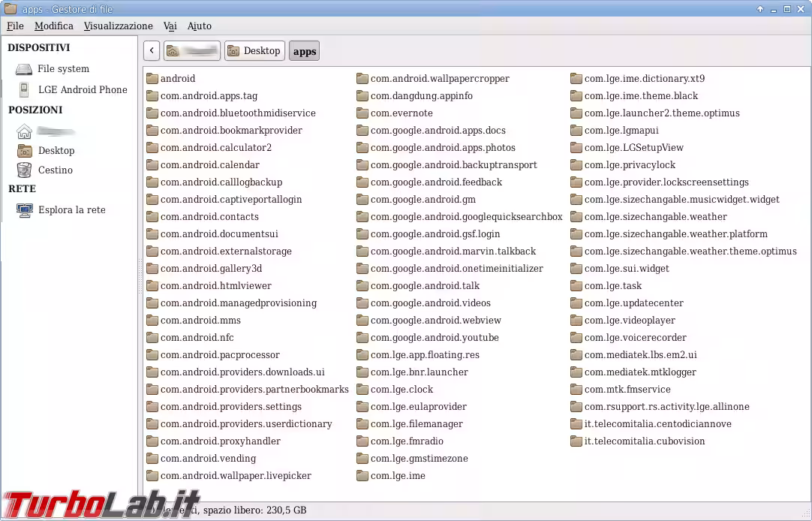Open the Aiuto menu
The image size is (812, 521).
point(199,26)
